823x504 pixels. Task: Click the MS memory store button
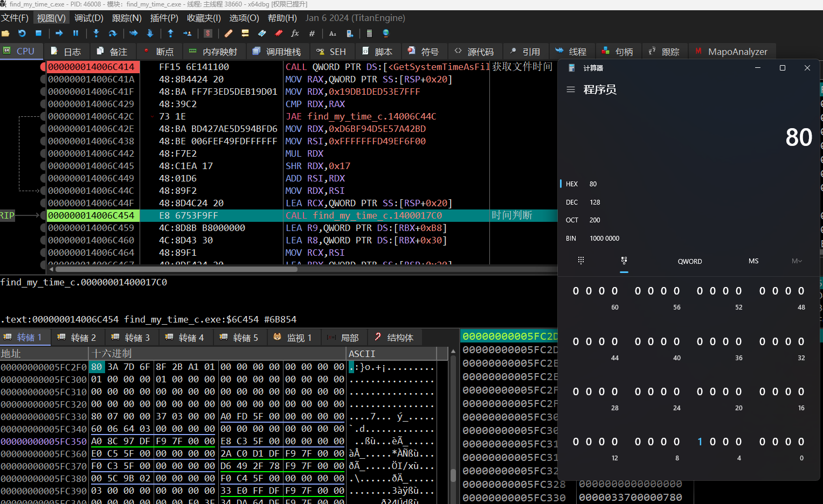tap(753, 261)
